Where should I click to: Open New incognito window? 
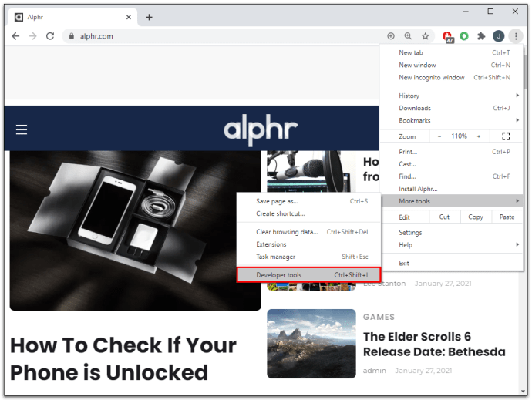[x=452, y=77]
